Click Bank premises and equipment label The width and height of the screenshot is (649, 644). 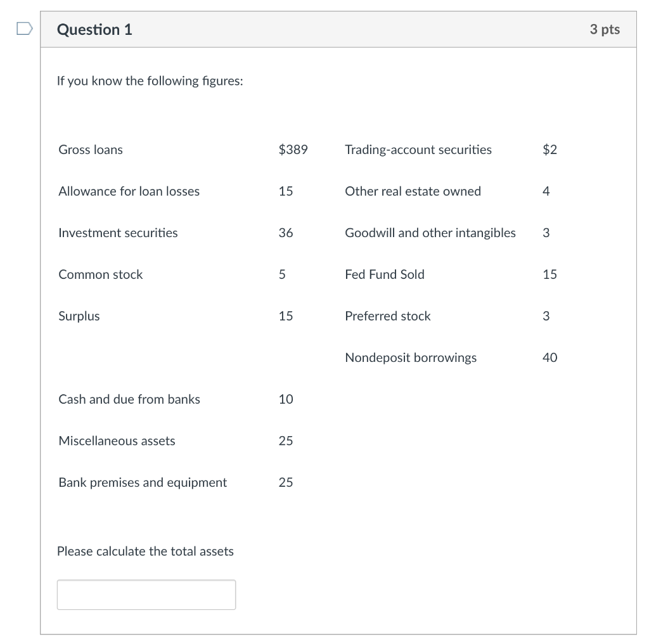[143, 482]
